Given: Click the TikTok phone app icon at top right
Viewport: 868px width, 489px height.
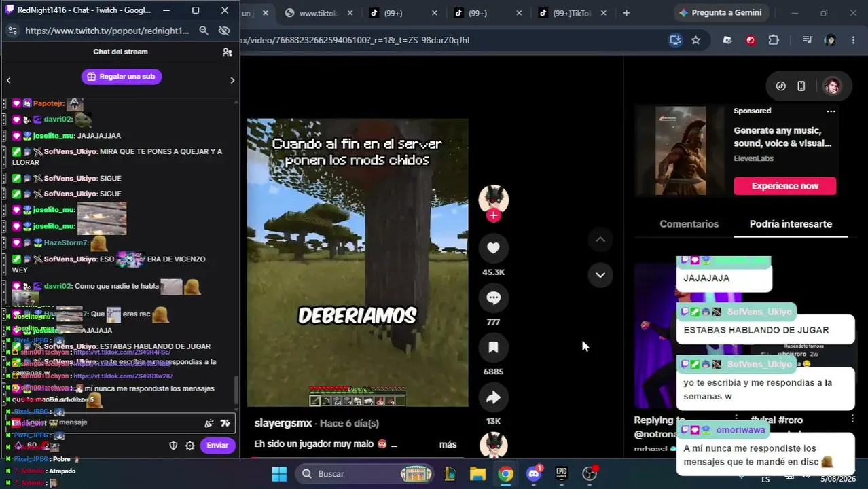Looking at the screenshot, I should (801, 86).
